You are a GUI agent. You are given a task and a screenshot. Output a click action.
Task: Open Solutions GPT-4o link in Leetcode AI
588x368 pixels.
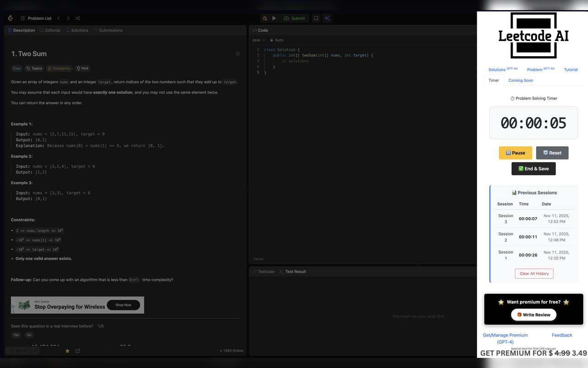point(503,69)
